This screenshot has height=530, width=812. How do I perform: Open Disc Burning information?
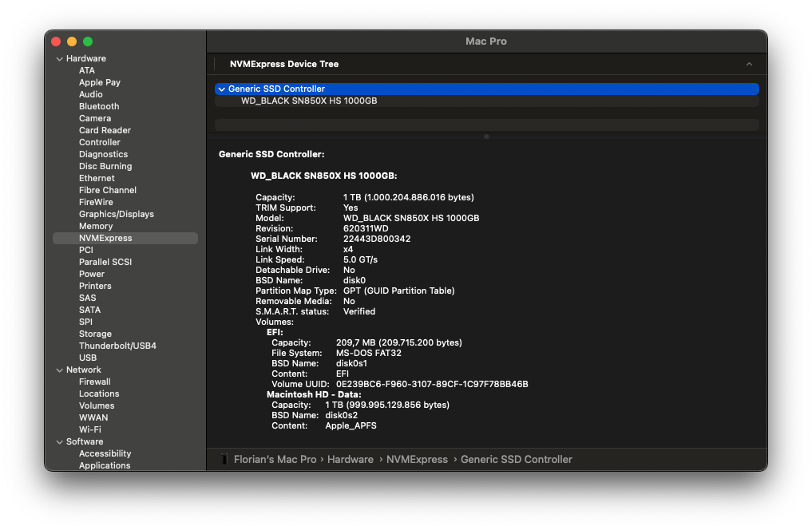[105, 166]
